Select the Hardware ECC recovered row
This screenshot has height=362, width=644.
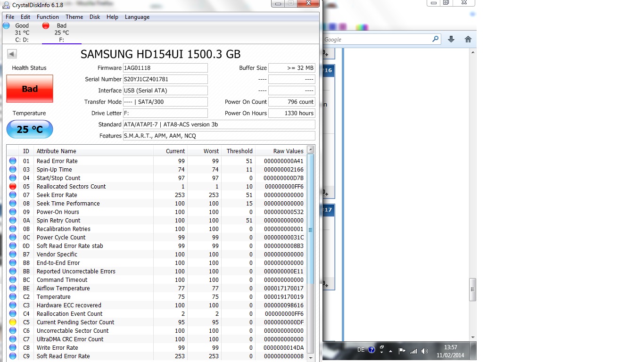click(157, 305)
